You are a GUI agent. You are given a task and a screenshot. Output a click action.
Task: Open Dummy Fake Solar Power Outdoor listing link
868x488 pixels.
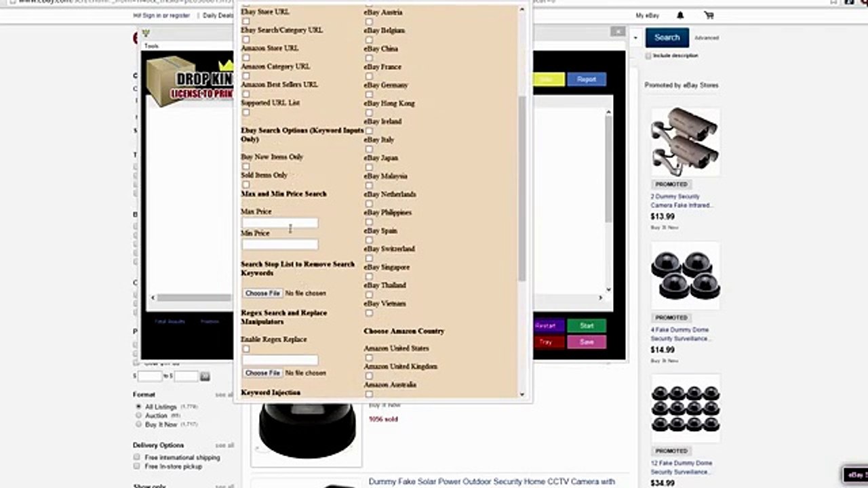pyautogui.click(x=492, y=482)
